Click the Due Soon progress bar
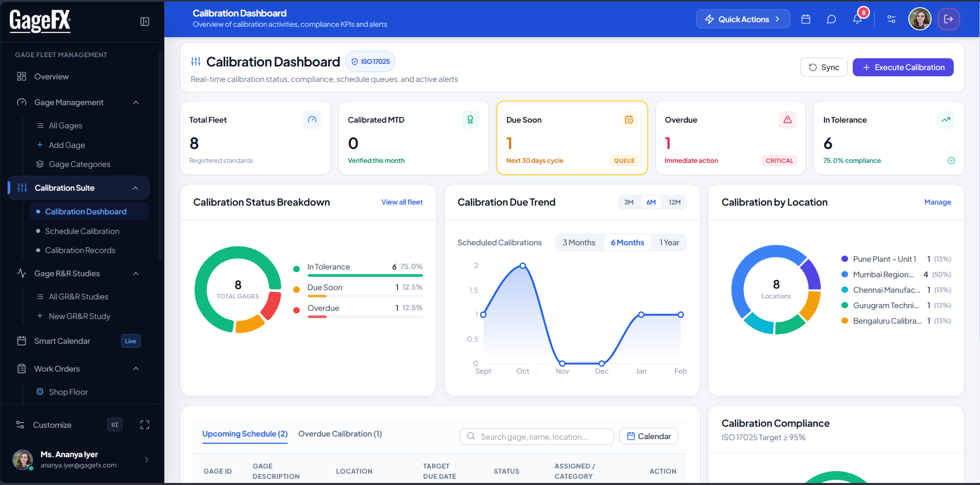 (x=365, y=296)
